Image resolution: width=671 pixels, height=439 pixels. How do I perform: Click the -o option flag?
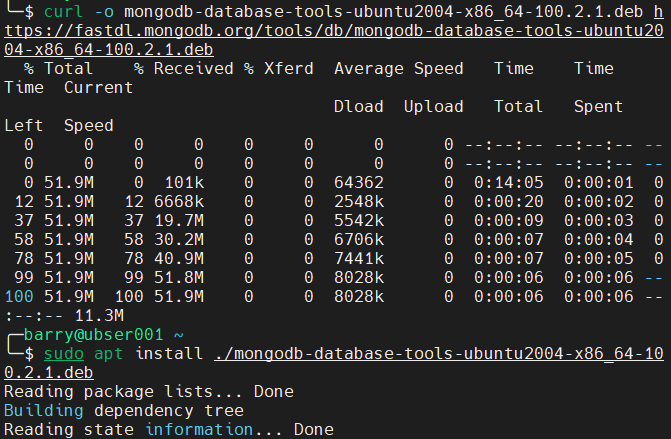click(x=104, y=12)
